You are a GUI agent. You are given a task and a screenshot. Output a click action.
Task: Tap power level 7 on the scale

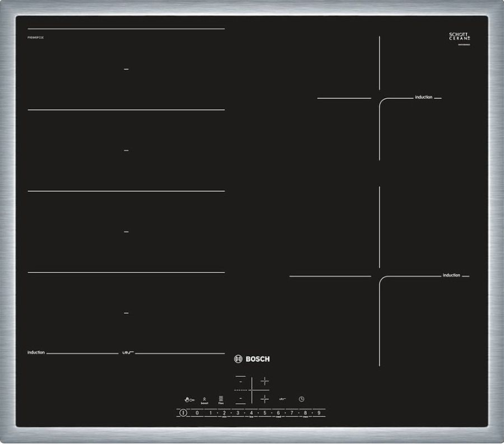[291, 413]
